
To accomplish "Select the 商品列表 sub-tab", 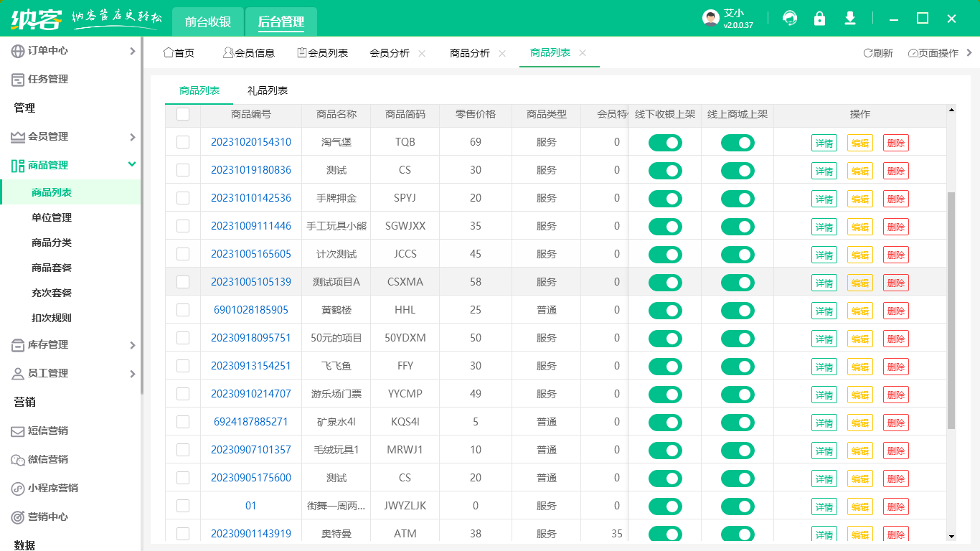I will tap(199, 90).
